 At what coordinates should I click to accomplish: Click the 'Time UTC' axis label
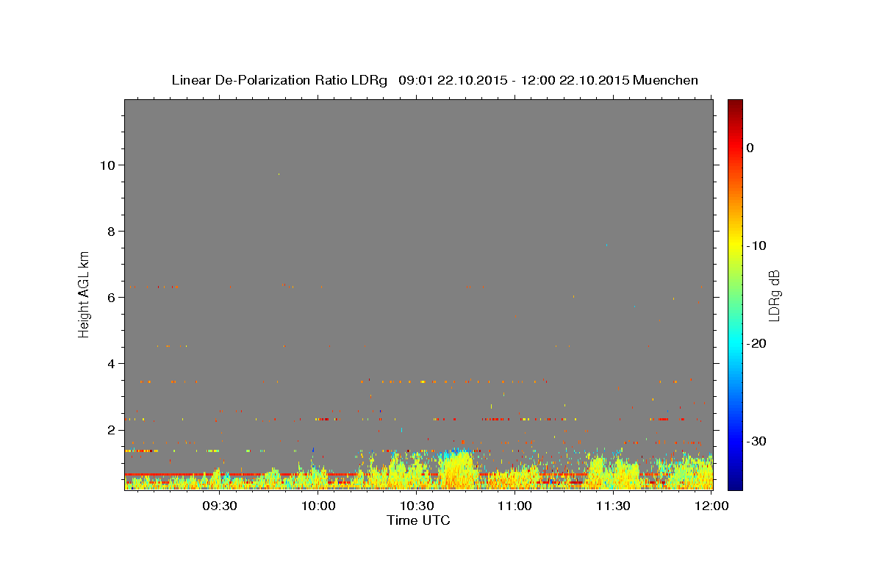coord(418,520)
